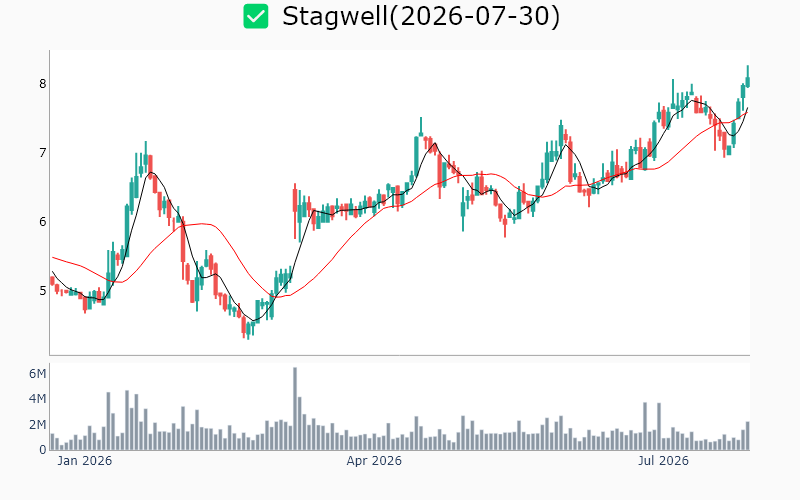Screen dimensions: 800x500
Task: Click the last volume bar on the right
Action: click(748, 436)
